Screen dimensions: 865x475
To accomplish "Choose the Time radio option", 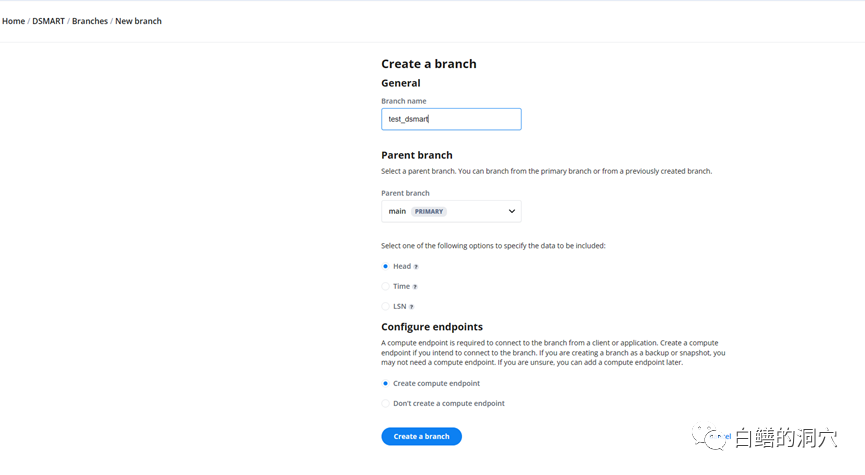I will (386, 286).
